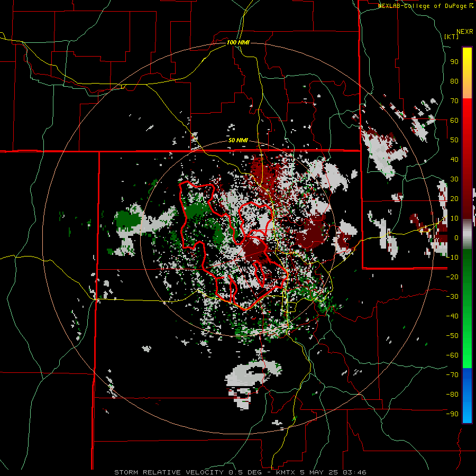476x476 pixels.
Task: Click the -20 value on the velocity scale
Action: click(x=452, y=277)
